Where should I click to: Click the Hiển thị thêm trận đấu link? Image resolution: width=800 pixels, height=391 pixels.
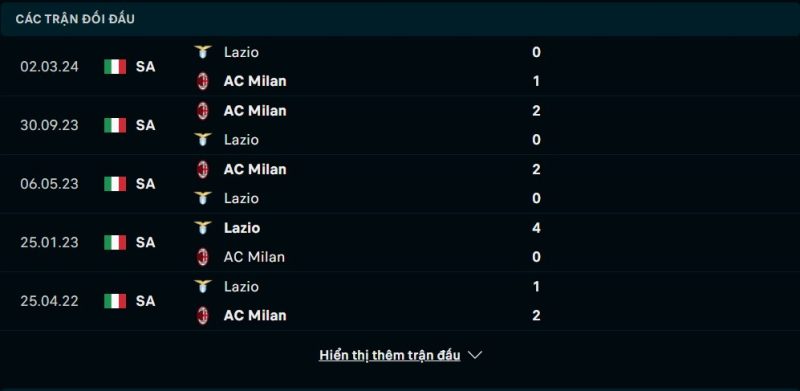(x=389, y=355)
